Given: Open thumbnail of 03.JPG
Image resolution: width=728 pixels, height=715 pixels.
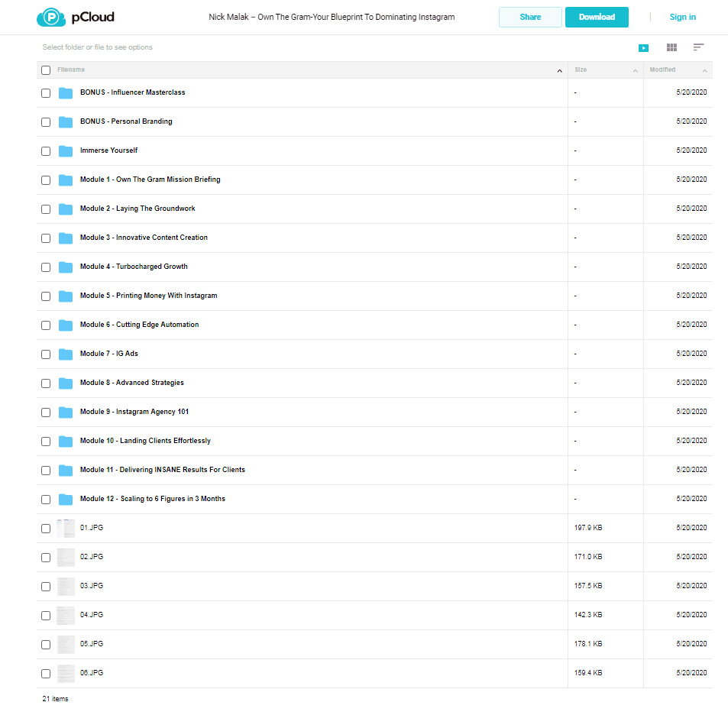Looking at the screenshot, I should click(66, 587).
